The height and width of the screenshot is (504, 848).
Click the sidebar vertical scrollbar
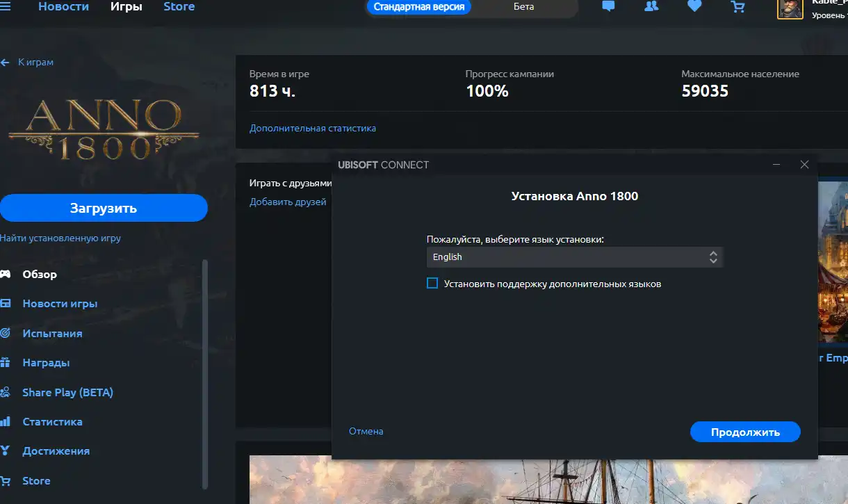coord(204,375)
